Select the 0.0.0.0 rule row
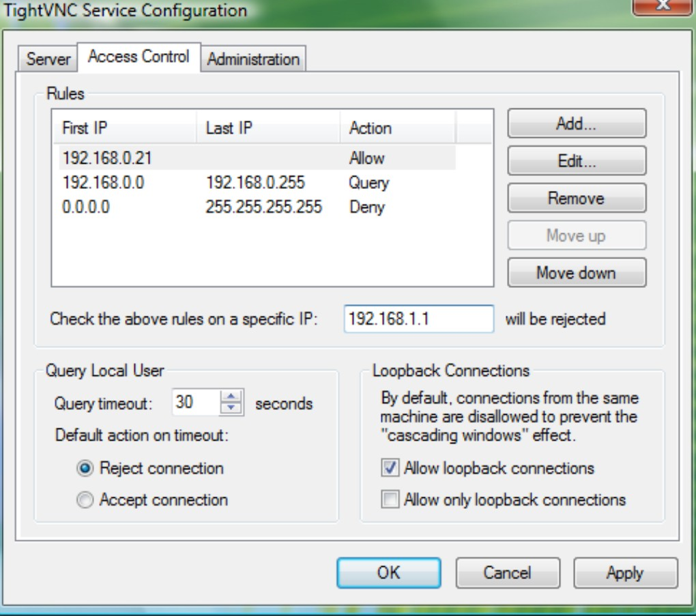The image size is (696, 616). click(x=257, y=207)
